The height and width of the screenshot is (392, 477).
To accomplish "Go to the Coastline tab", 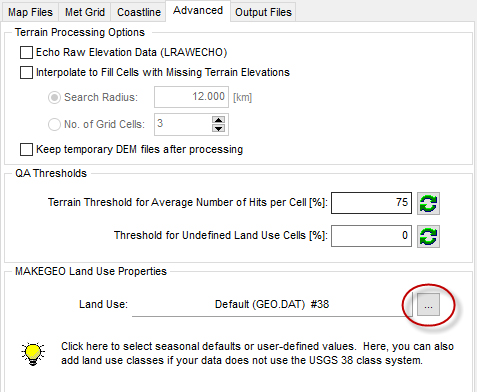I will (139, 12).
